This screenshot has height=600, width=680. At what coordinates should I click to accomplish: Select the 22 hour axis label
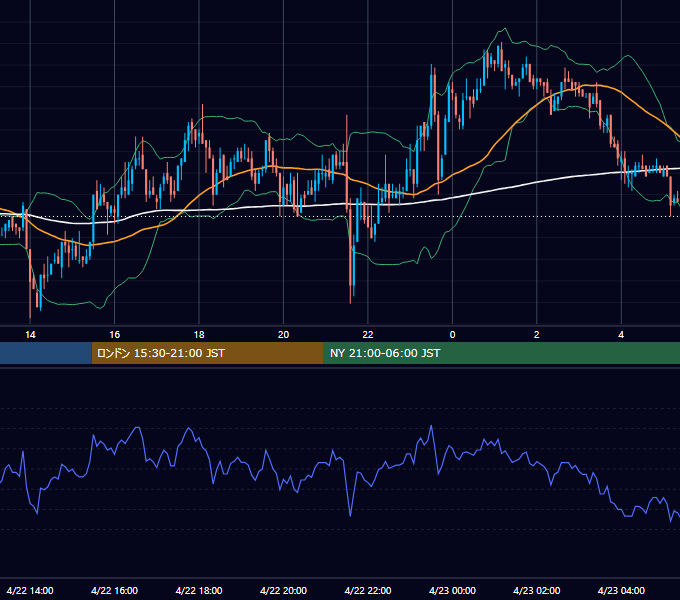368,335
